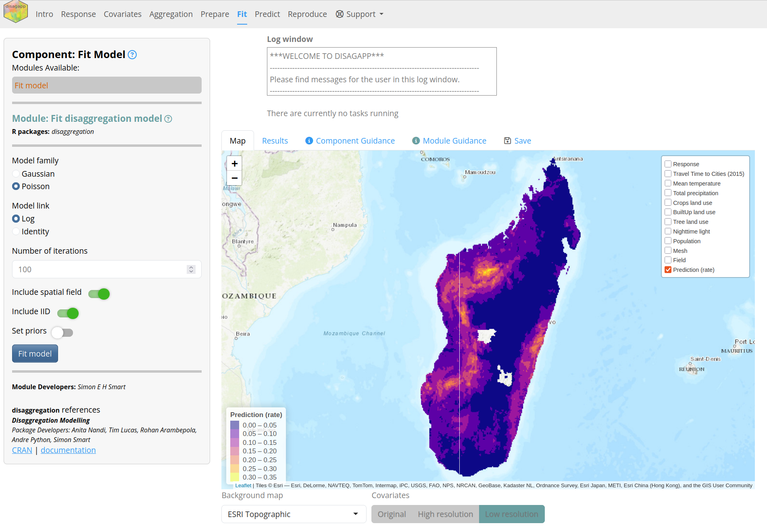Zoom in on the map
The image size is (767, 532).
point(234,164)
